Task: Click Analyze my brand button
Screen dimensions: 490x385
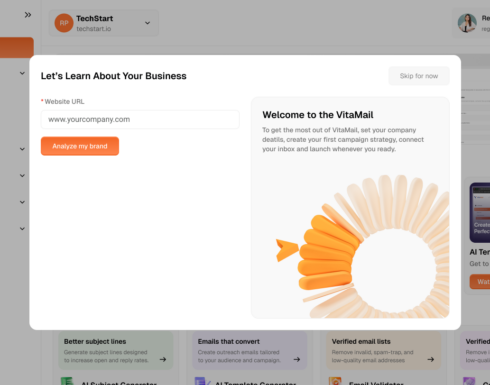Action: [x=80, y=146]
